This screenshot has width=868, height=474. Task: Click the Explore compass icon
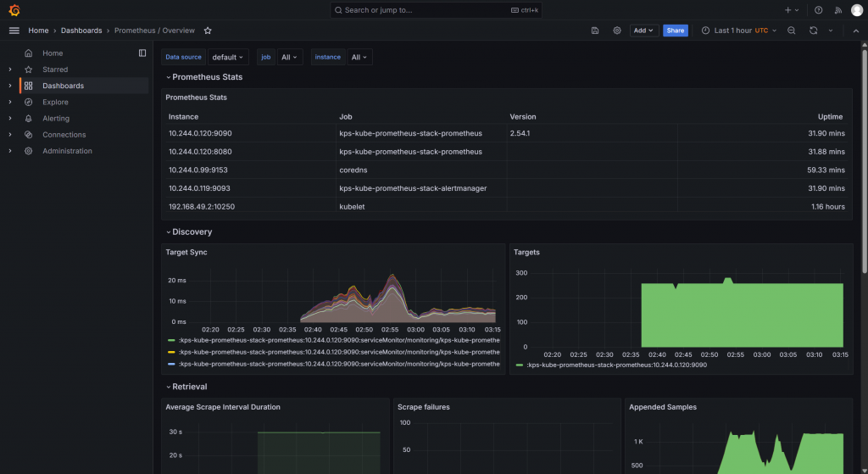[x=28, y=102]
